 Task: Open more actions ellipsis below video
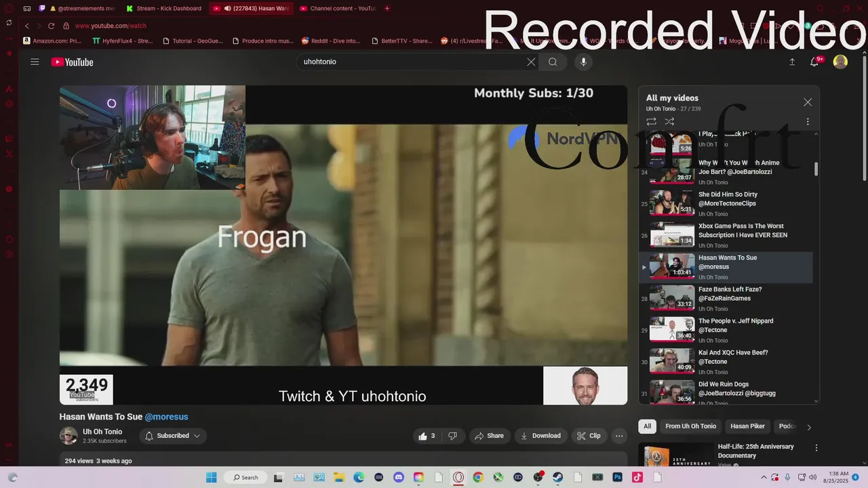pyautogui.click(x=619, y=436)
